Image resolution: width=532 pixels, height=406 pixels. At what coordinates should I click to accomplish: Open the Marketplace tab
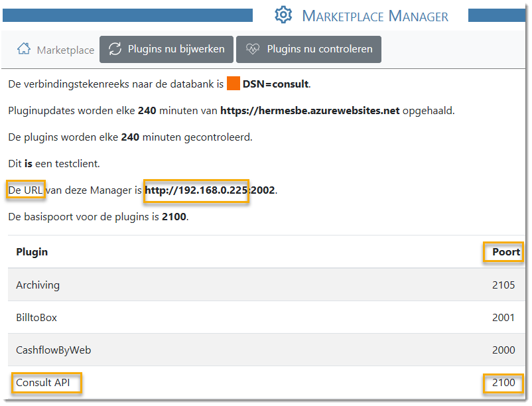pyautogui.click(x=56, y=50)
